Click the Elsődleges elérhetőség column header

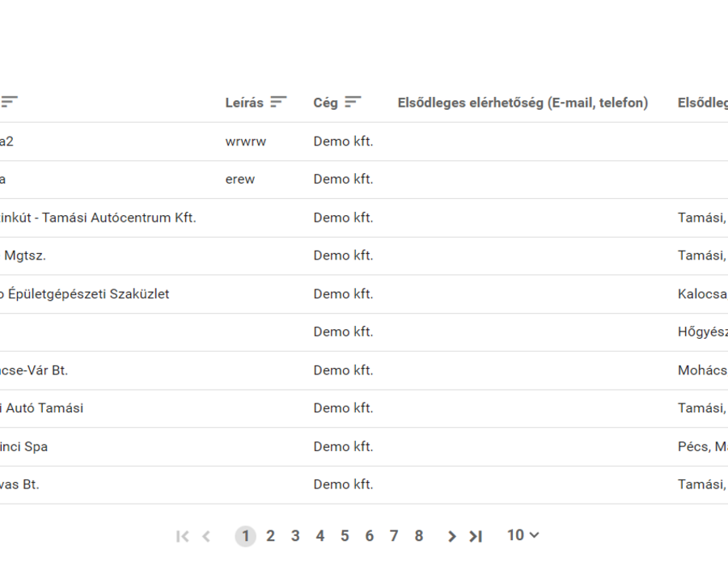pyautogui.click(x=523, y=103)
